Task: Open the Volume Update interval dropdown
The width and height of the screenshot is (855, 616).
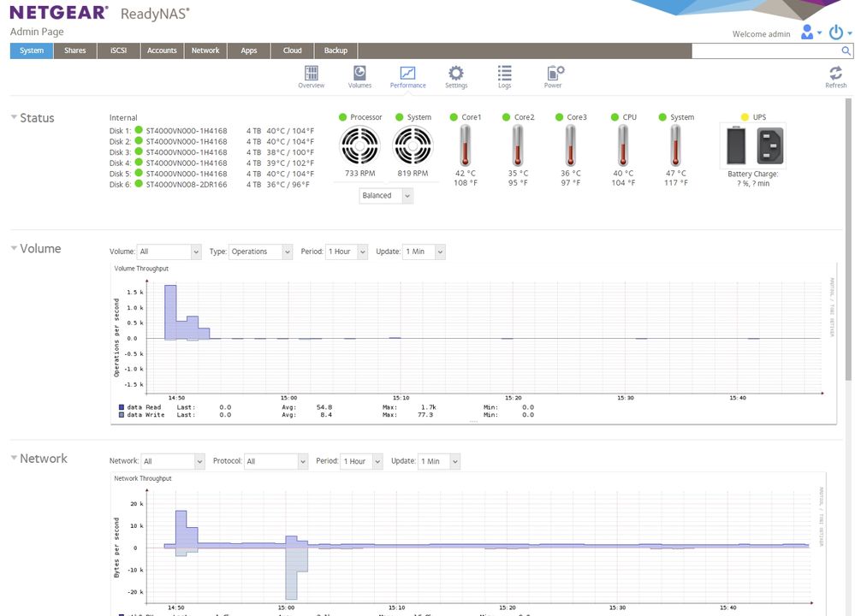Action: 424,252
